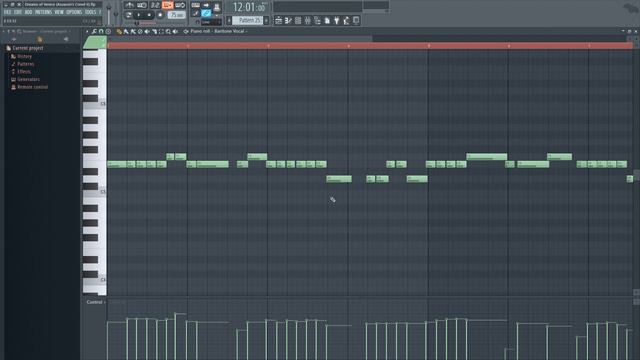
Task: Open the Pattern 25 selector
Action: (247, 20)
